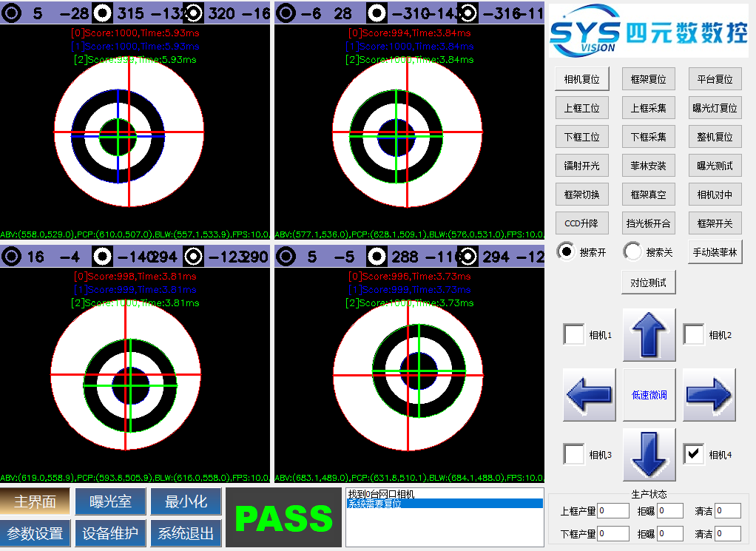Click the down arrow jog button
Screen dimensions: 756x551
coord(649,454)
